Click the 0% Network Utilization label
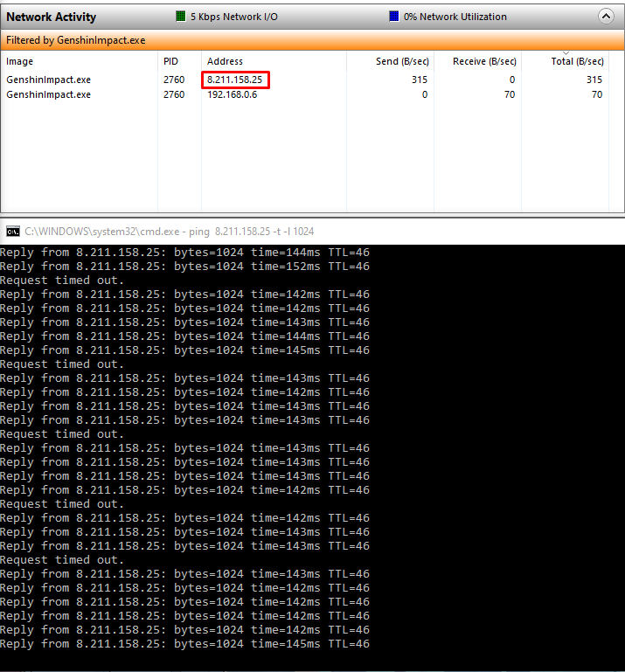This screenshot has height=672, width=625. 455,17
